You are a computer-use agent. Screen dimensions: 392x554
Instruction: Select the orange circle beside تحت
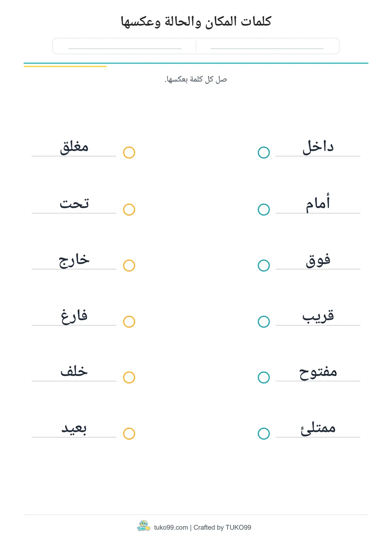tap(129, 210)
